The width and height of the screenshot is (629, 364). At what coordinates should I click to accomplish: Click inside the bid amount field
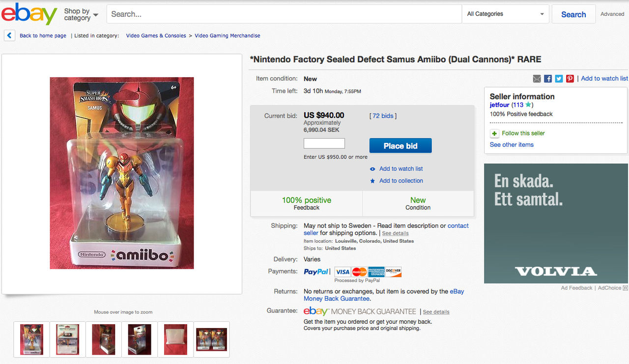[x=324, y=143]
